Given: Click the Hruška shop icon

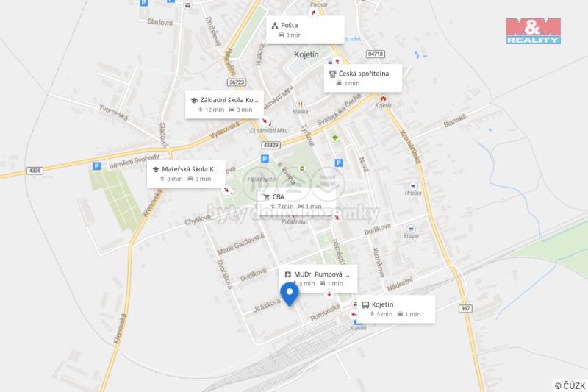Looking at the screenshot, I should [413, 185].
